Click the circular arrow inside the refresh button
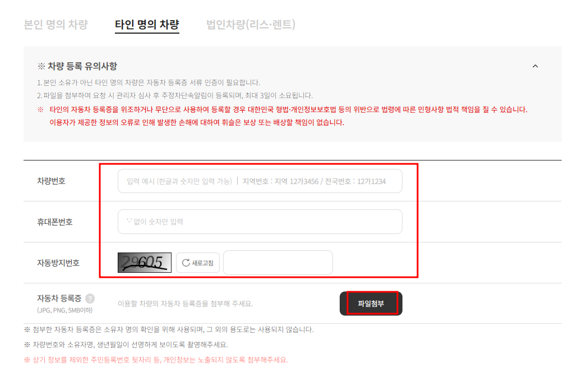Viewport: 588px width, 376px height. [x=185, y=262]
